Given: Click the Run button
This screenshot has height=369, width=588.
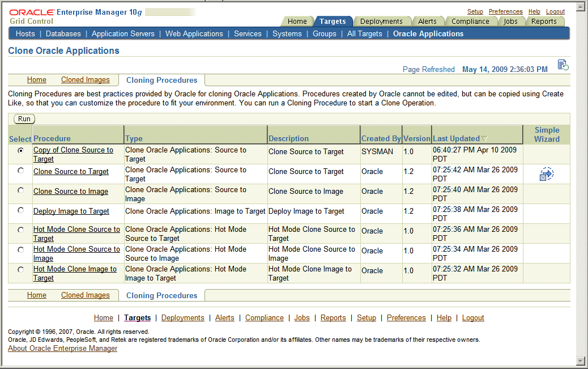Looking at the screenshot, I should [x=24, y=119].
